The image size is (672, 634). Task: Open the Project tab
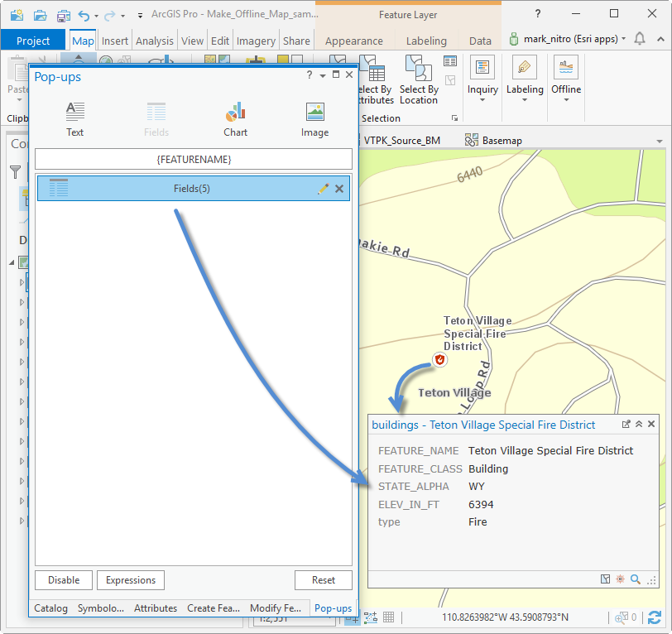click(33, 41)
